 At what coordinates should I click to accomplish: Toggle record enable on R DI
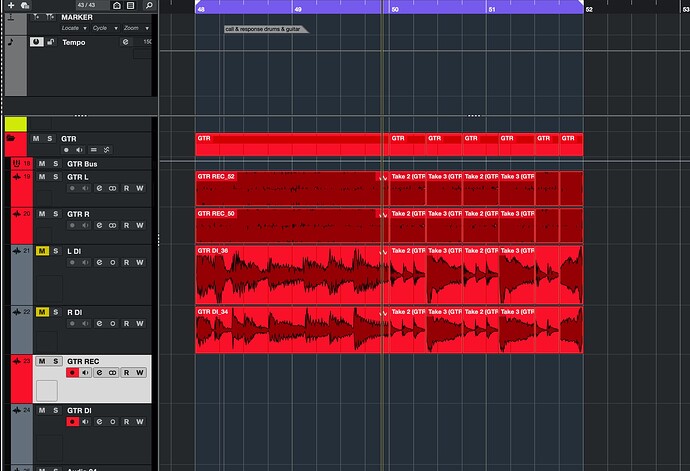point(72,324)
